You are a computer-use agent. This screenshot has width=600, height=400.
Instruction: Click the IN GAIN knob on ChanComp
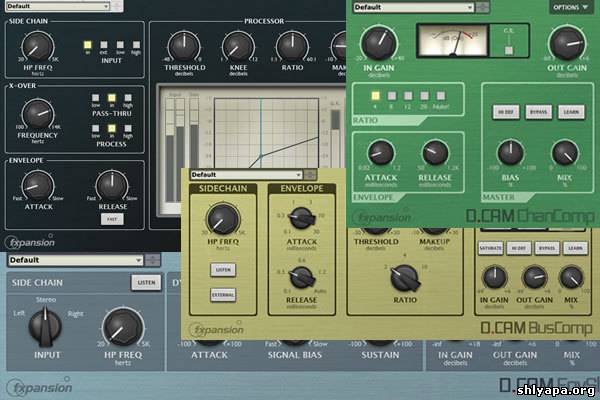(x=381, y=42)
